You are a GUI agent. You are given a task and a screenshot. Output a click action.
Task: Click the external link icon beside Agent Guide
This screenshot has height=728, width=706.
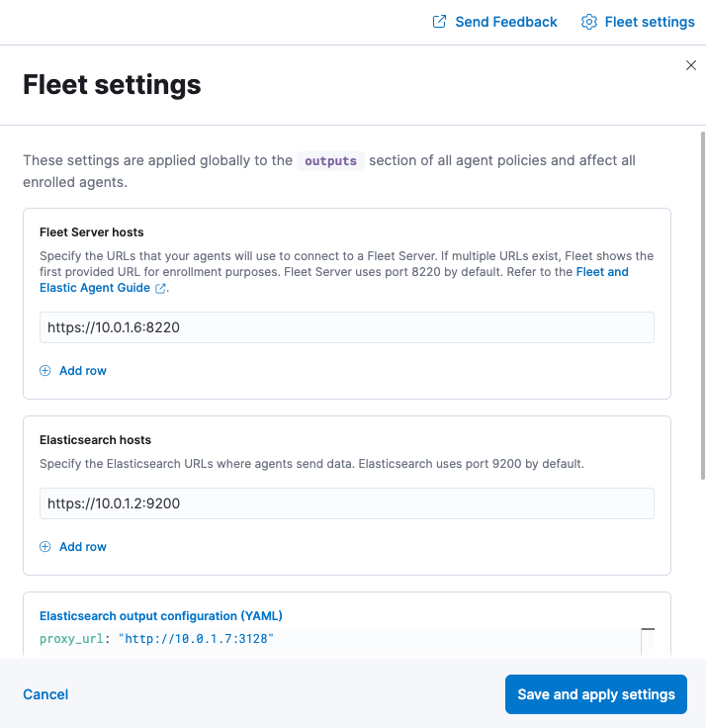[x=160, y=289]
